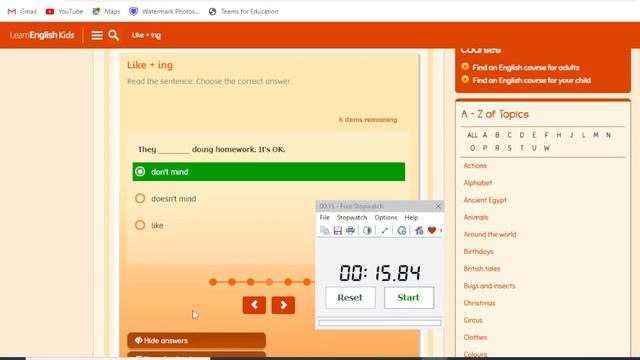Open the Birthdays topic
The height and width of the screenshot is (360, 640).
(x=478, y=251)
